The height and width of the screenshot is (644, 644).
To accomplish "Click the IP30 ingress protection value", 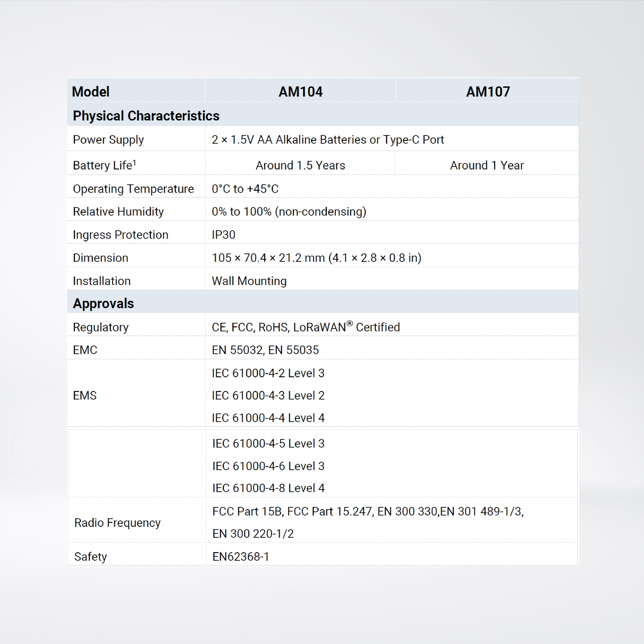I will tap(224, 235).
